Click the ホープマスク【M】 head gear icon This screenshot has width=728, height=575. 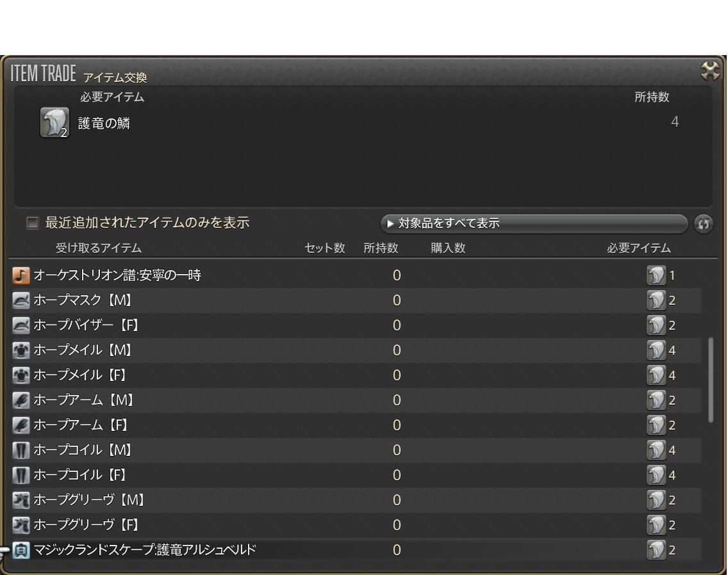[21, 300]
